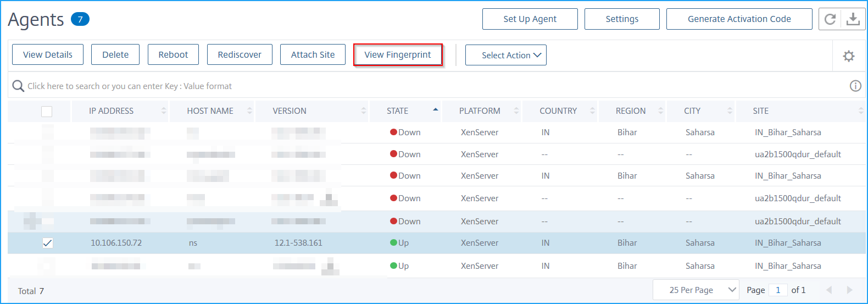Click the IP address 10.106.150.72
This screenshot has height=304, width=868.
click(x=116, y=243)
